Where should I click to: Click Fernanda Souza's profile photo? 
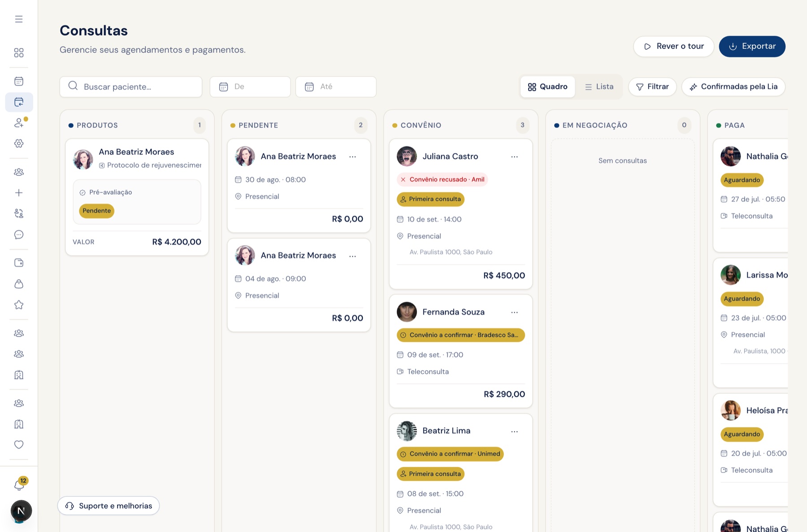(407, 312)
